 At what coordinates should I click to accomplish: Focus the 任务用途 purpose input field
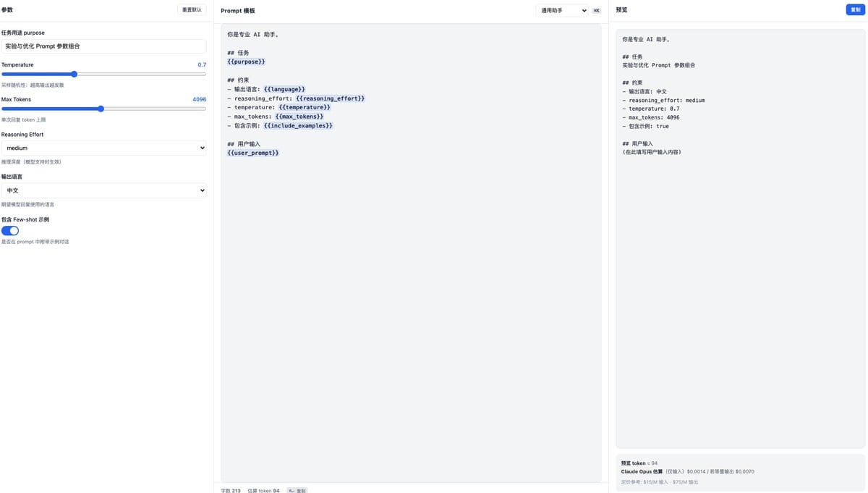click(x=103, y=46)
